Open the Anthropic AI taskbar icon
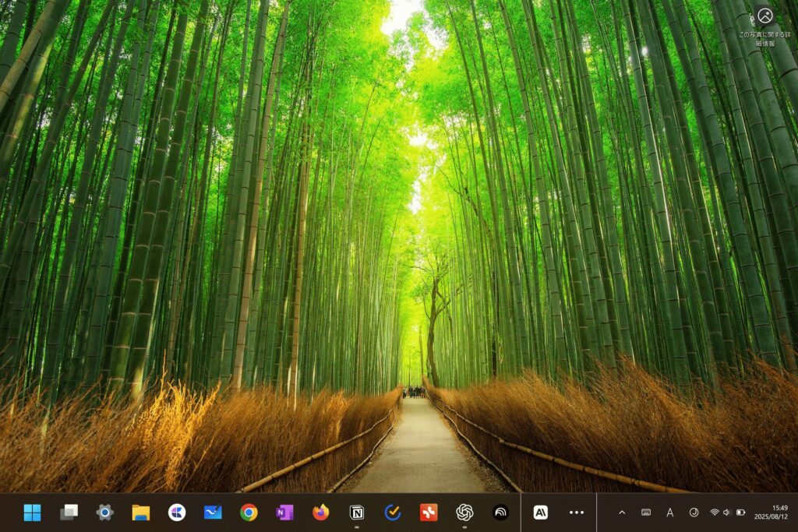Screen dimensions: 798x532 (540, 512)
